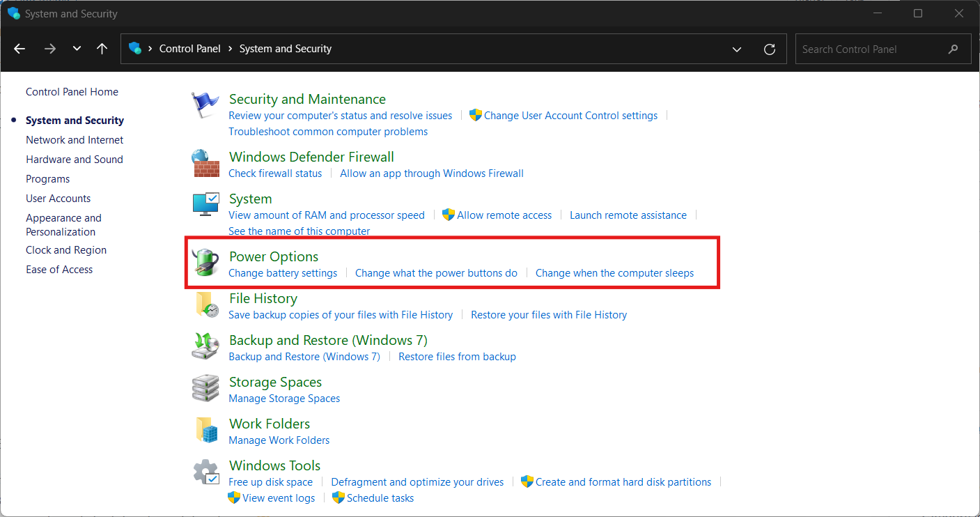Click the Backup and Restore drive icon

205,347
